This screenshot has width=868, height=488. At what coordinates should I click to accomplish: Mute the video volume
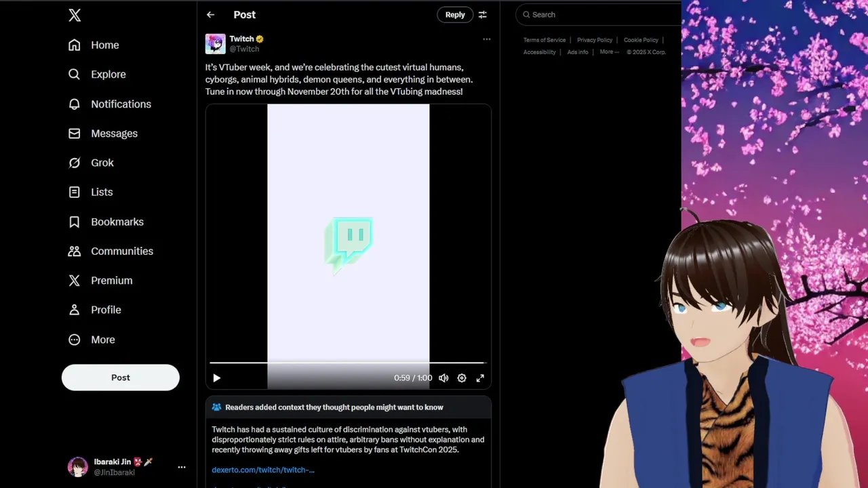443,378
